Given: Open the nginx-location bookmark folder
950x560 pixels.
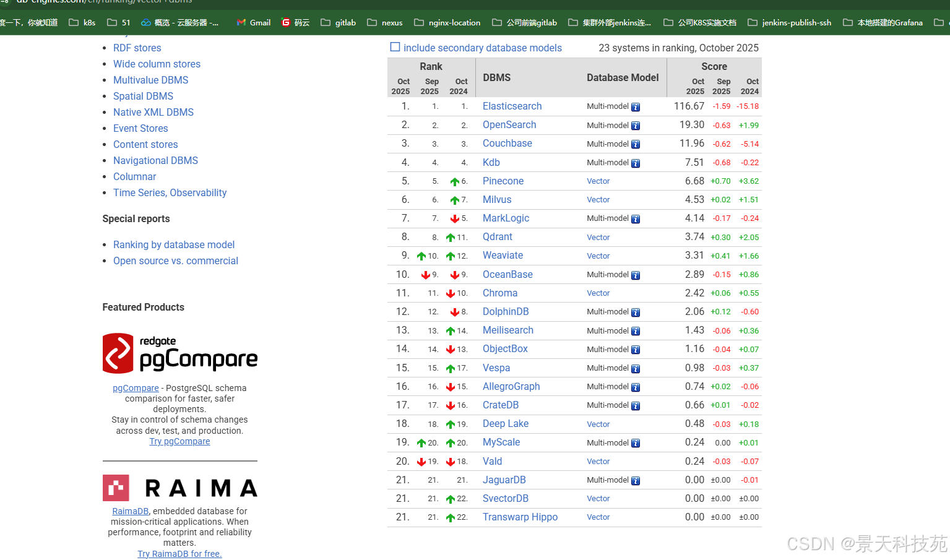Looking at the screenshot, I should (447, 22).
